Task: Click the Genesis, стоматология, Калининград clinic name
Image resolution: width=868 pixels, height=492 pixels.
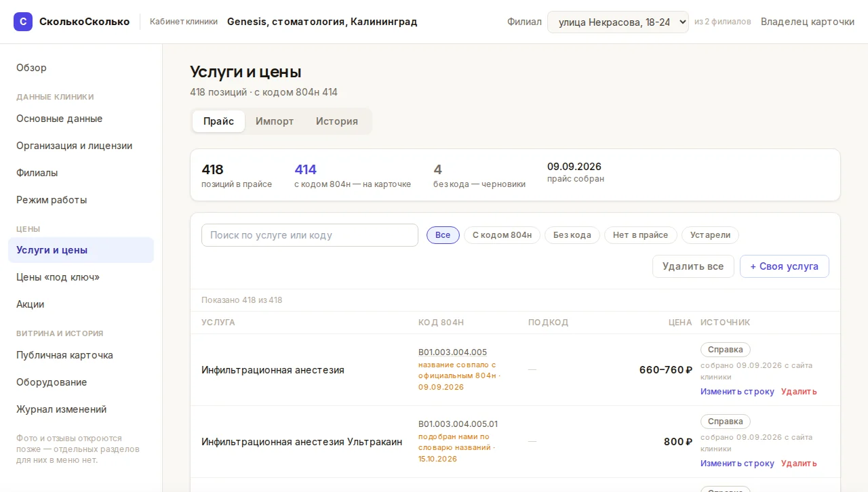Action: click(322, 22)
